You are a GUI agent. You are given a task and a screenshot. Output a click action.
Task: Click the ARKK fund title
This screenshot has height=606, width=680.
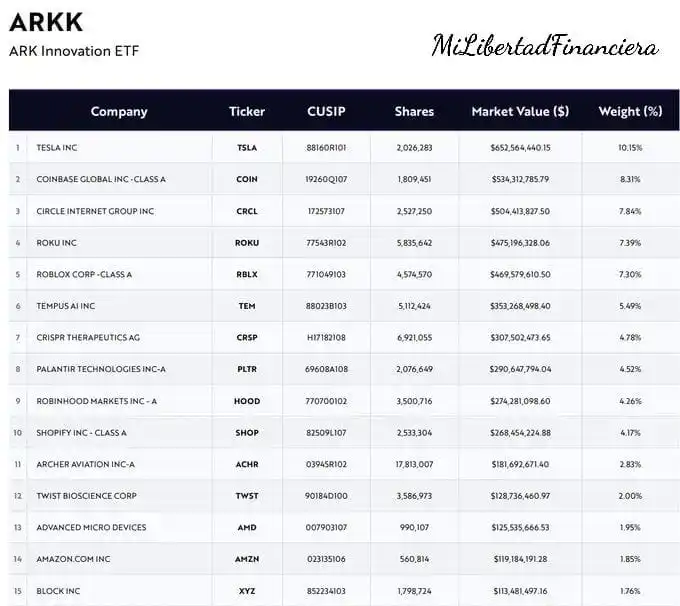click(46, 22)
